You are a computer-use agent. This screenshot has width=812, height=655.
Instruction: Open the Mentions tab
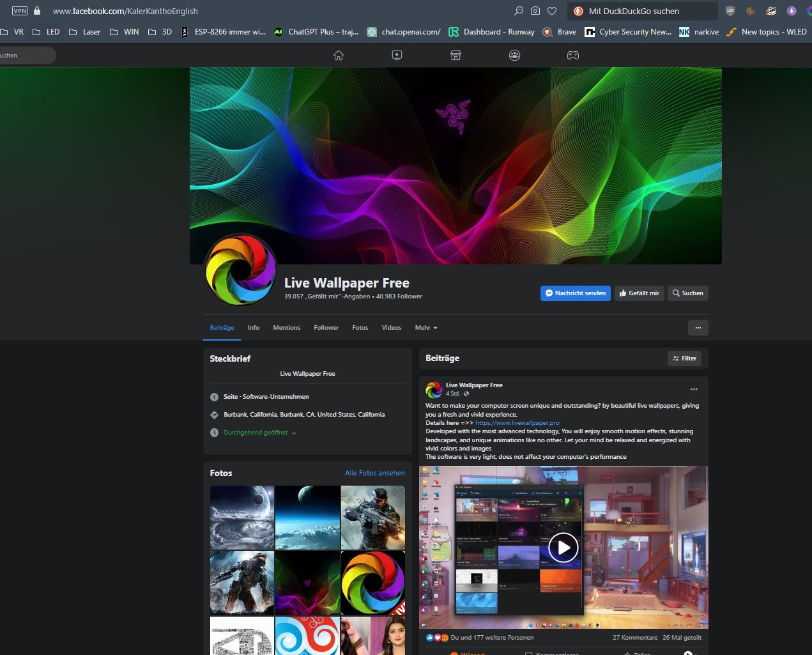pyautogui.click(x=286, y=328)
